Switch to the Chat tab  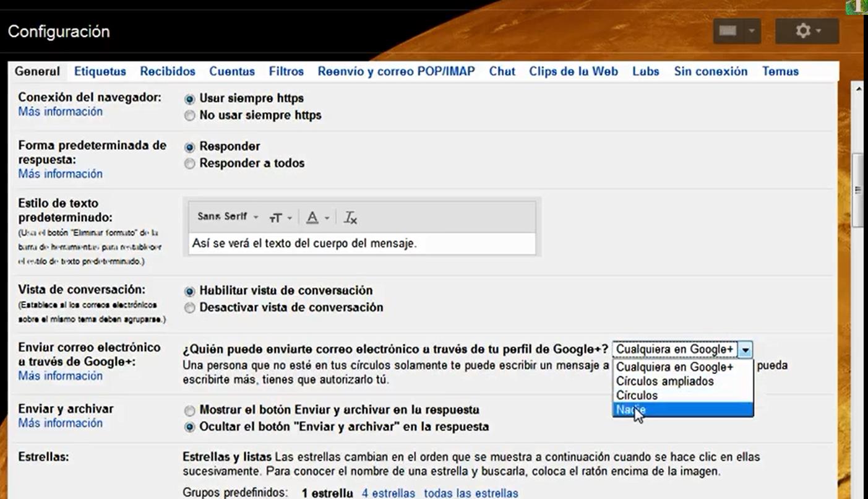(502, 71)
